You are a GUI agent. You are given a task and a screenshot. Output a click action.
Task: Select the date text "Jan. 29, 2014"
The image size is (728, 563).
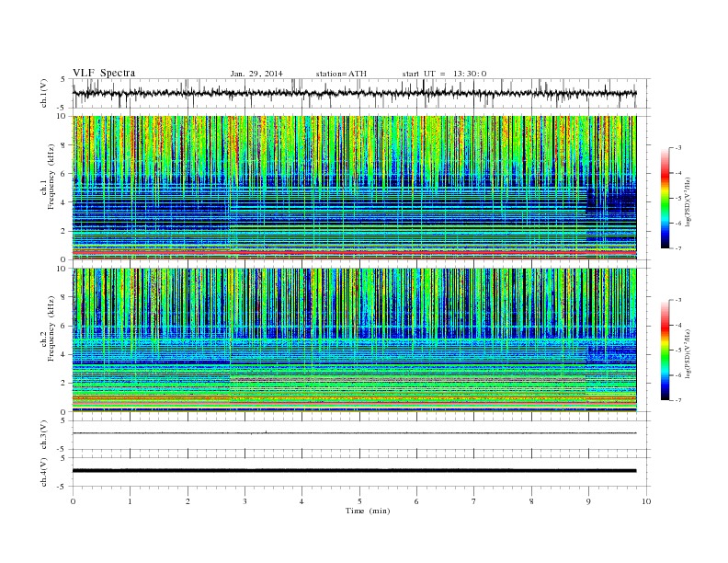pos(256,74)
